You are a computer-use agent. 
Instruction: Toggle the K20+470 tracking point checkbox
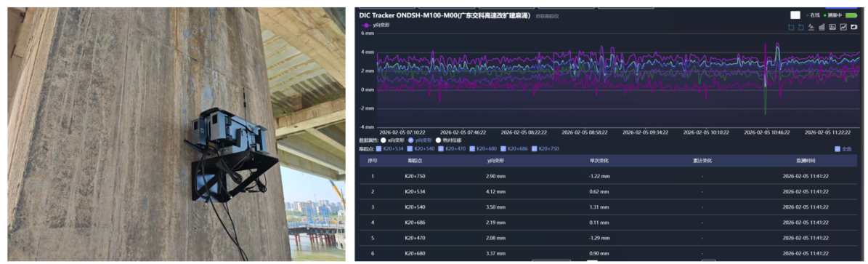tap(441, 148)
